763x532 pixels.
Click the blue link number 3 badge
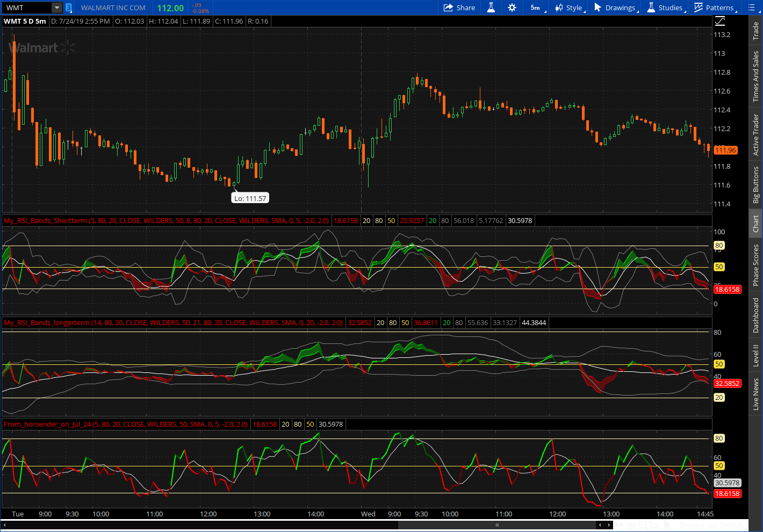point(68,8)
